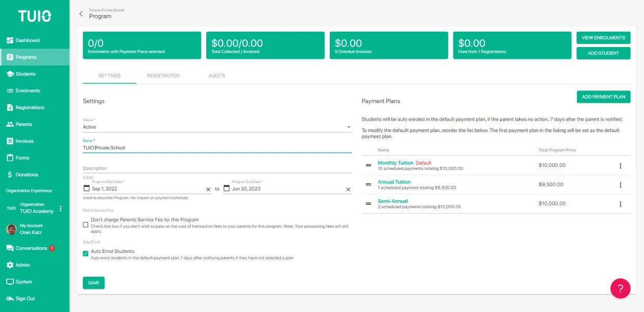Click the Students graduation cap icon
Viewport: 644px width, 312px height.
tap(10, 74)
